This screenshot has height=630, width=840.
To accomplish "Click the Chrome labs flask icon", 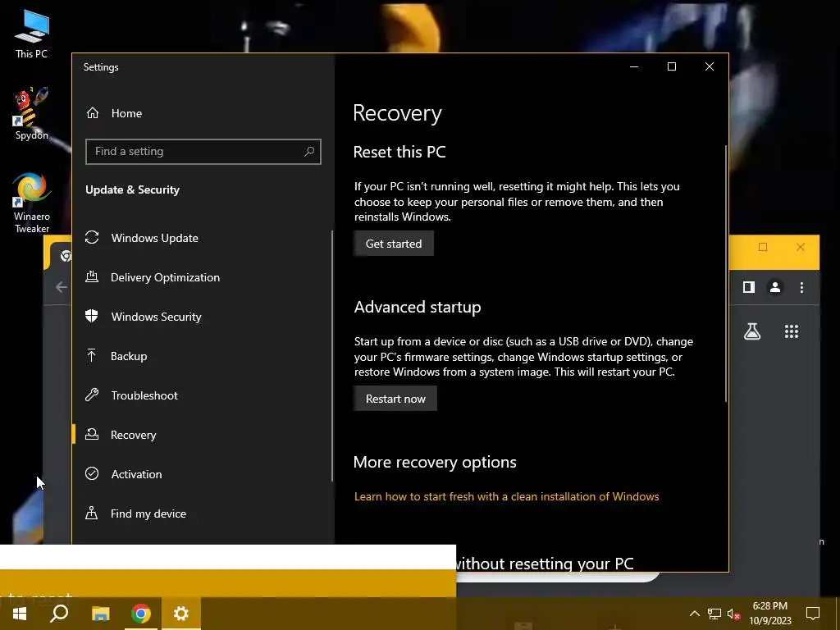I will pyautogui.click(x=752, y=331).
